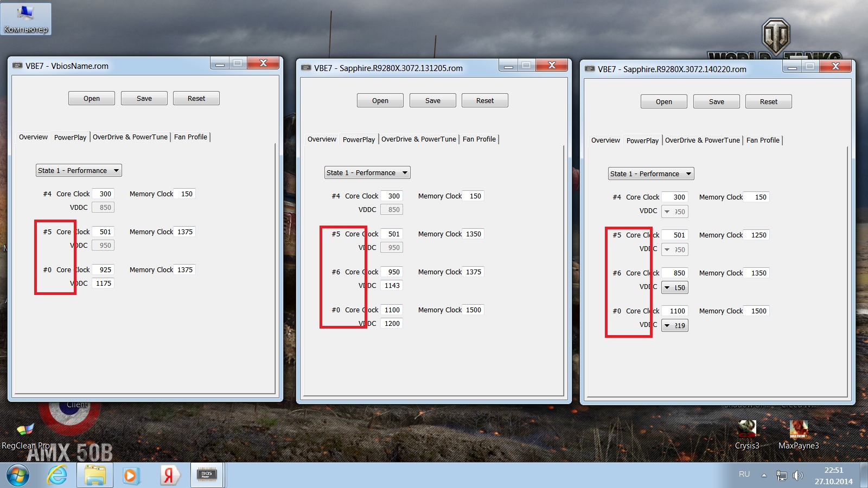Click Save button in 140220.rom window
Viewport: 868px width, 488px height.
717,101
